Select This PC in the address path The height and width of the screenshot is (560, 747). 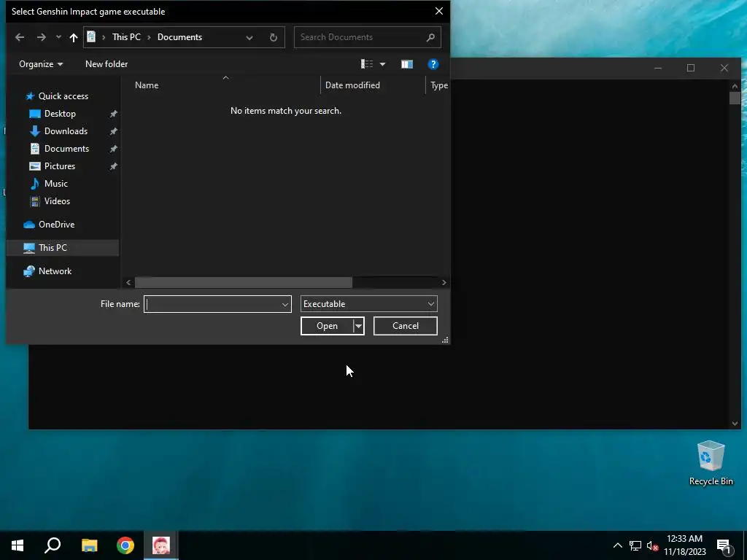(x=126, y=37)
